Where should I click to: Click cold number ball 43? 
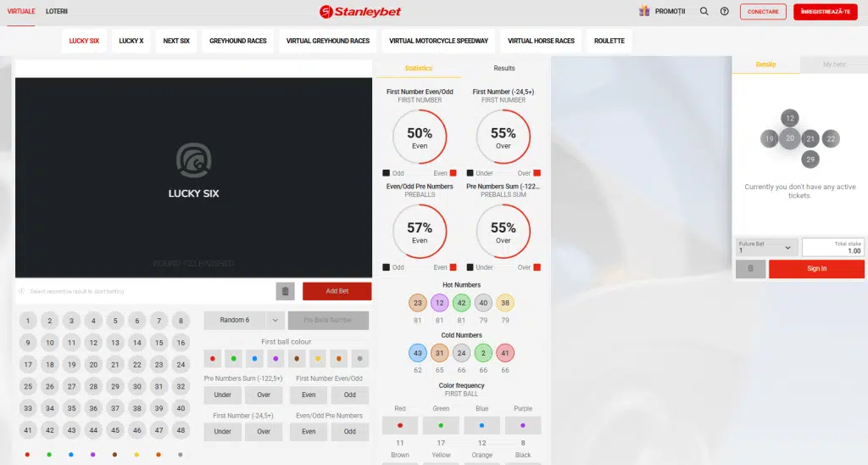coord(417,352)
